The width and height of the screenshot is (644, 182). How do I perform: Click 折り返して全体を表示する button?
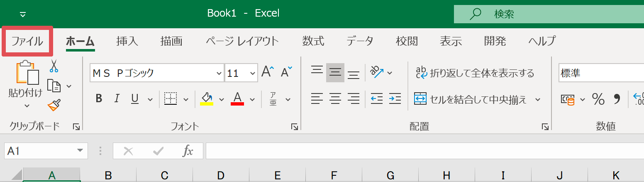tap(475, 74)
